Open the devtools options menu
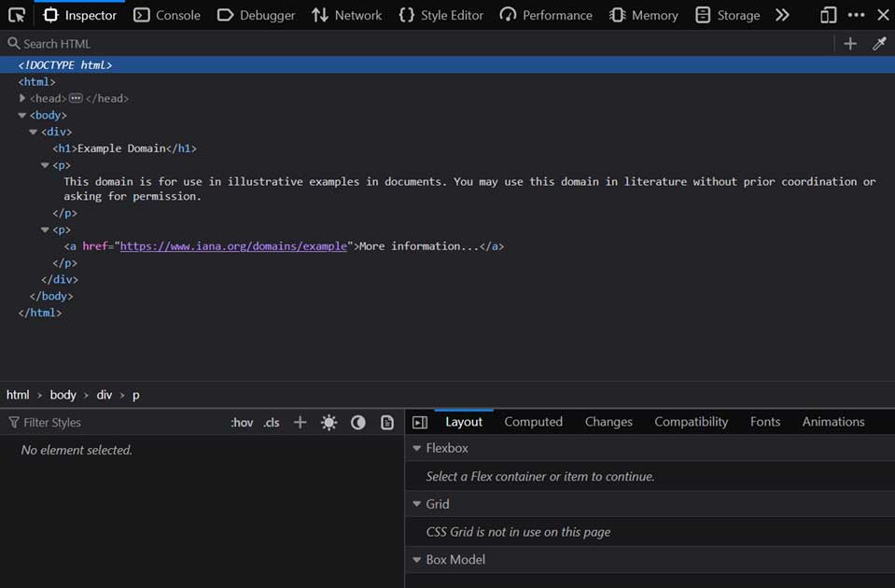This screenshot has width=895, height=588. click(856, 15)
